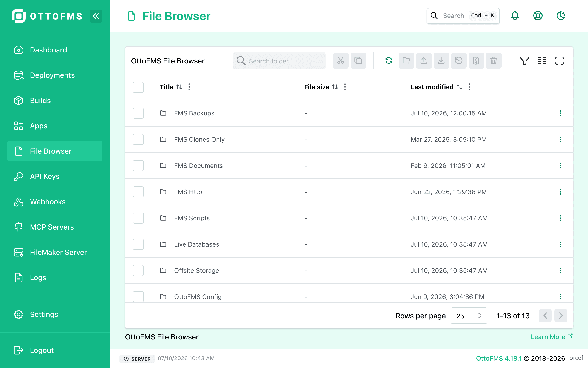Open Logs in sidebar

[55, 278]
